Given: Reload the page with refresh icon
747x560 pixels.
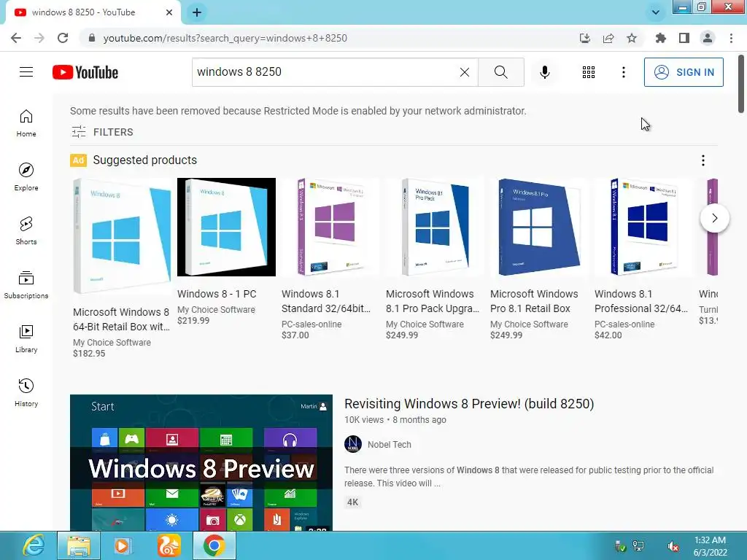Looking at the screenshot, I should pos(63,38).
